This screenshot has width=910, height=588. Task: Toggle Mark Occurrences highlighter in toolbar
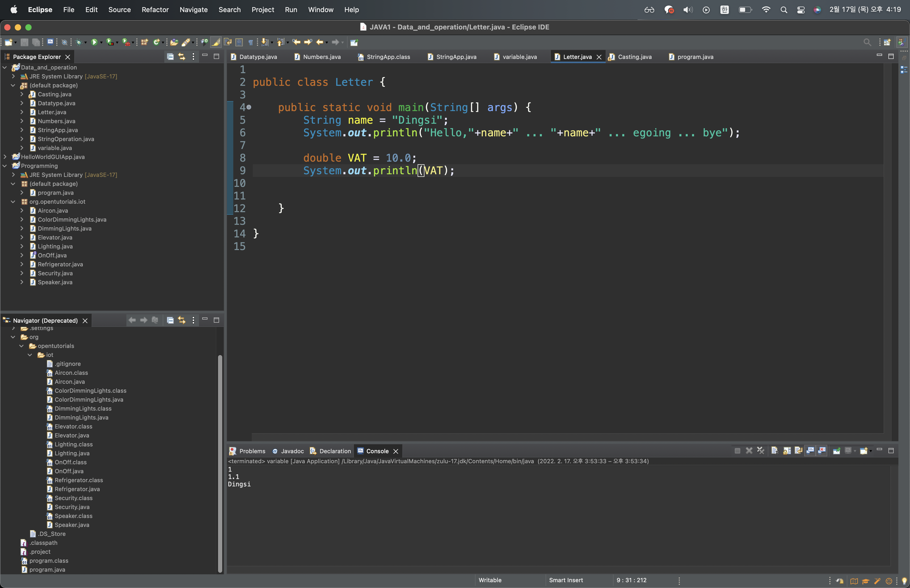point(216,42)
